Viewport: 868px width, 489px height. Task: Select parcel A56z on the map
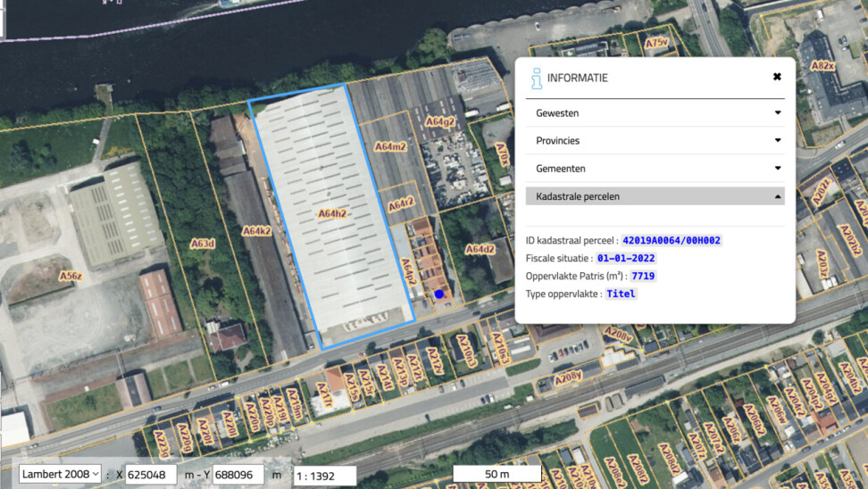pos(70,276)
